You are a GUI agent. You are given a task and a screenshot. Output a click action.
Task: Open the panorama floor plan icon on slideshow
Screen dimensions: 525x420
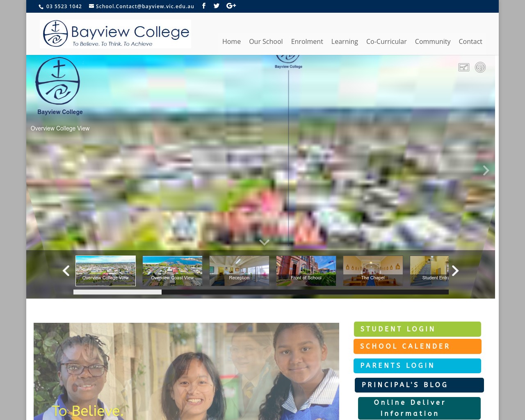click(464, 67)
